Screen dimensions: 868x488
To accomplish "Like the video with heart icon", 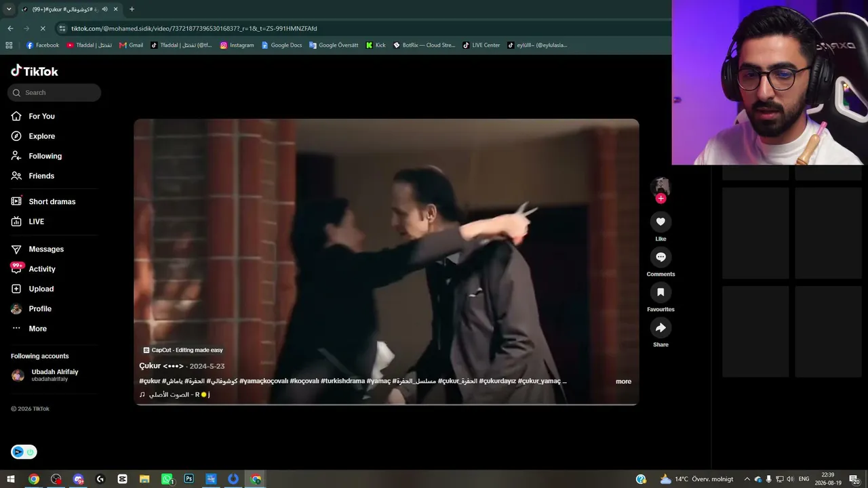I will click(x=660, y=222).
